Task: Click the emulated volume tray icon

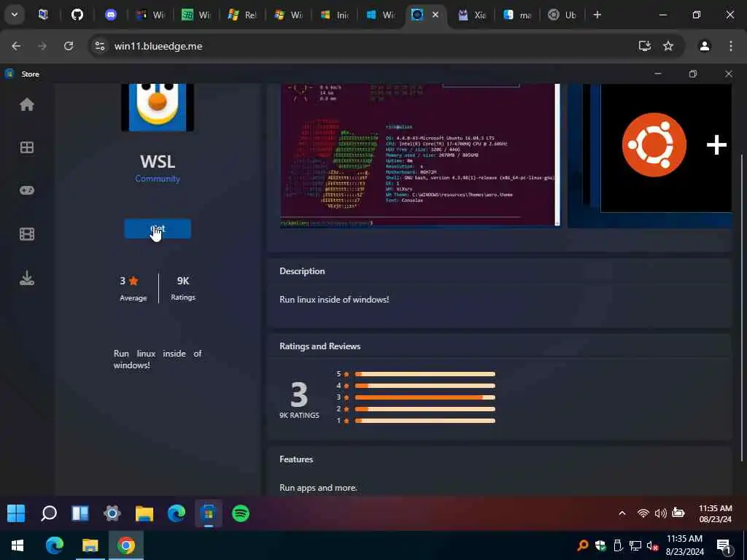Action: tap(660, 513)
